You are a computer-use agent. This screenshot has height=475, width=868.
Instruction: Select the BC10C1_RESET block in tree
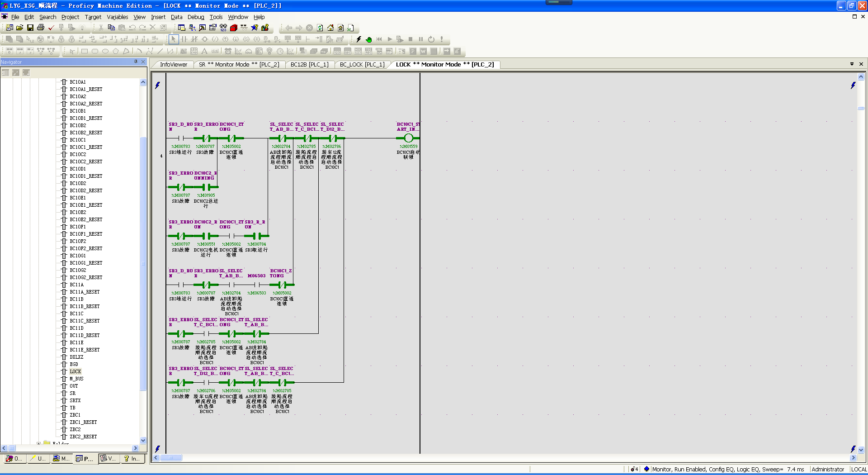coord(86,147)
